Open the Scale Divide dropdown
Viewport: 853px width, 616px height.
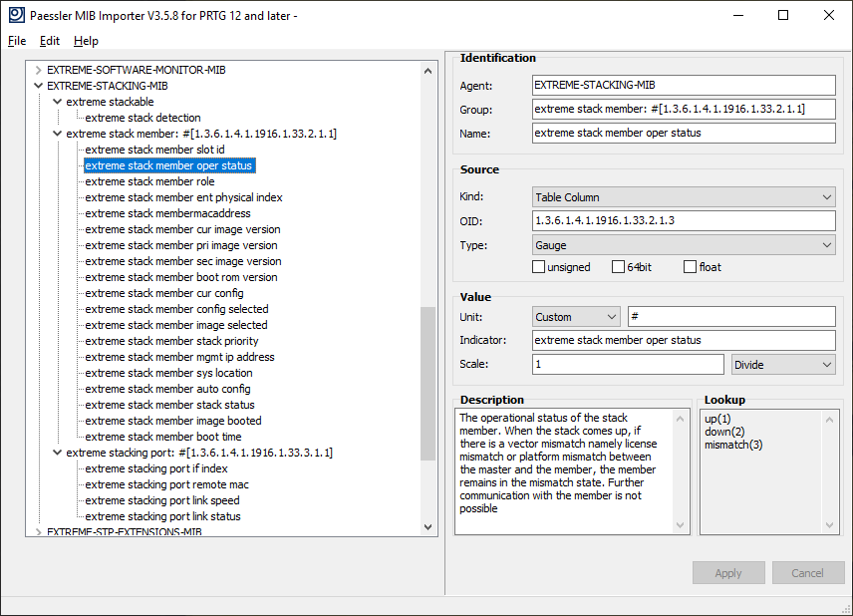(x=783, y=365)
